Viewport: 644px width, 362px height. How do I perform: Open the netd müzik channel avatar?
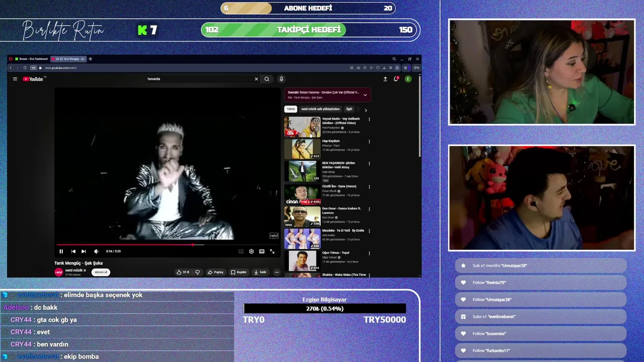click(x=58, y=272)
